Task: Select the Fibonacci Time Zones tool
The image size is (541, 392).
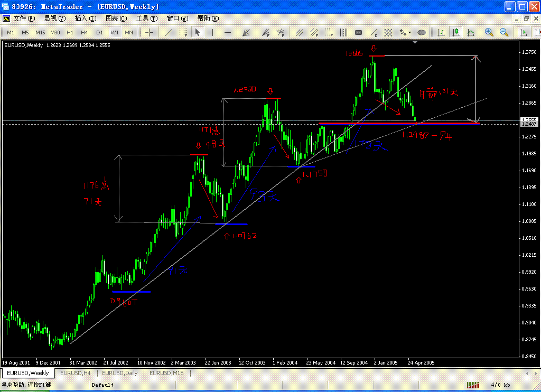Action: (329, 32)
